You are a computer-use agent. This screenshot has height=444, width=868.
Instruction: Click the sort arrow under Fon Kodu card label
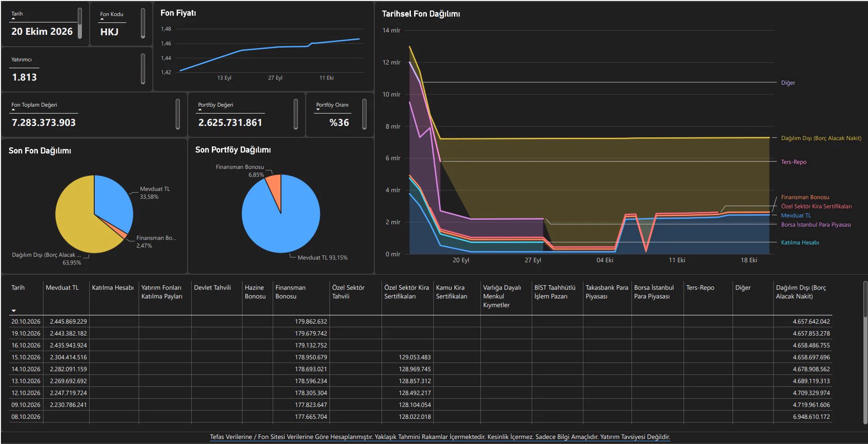[x=102, y=19]
